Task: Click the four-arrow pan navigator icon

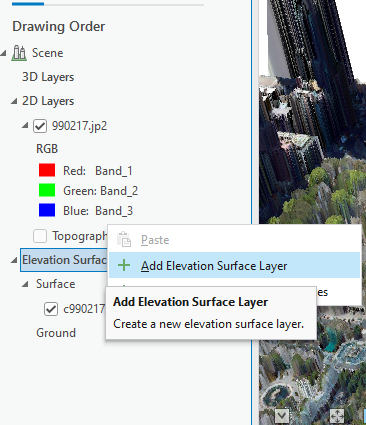Action: 336,416
